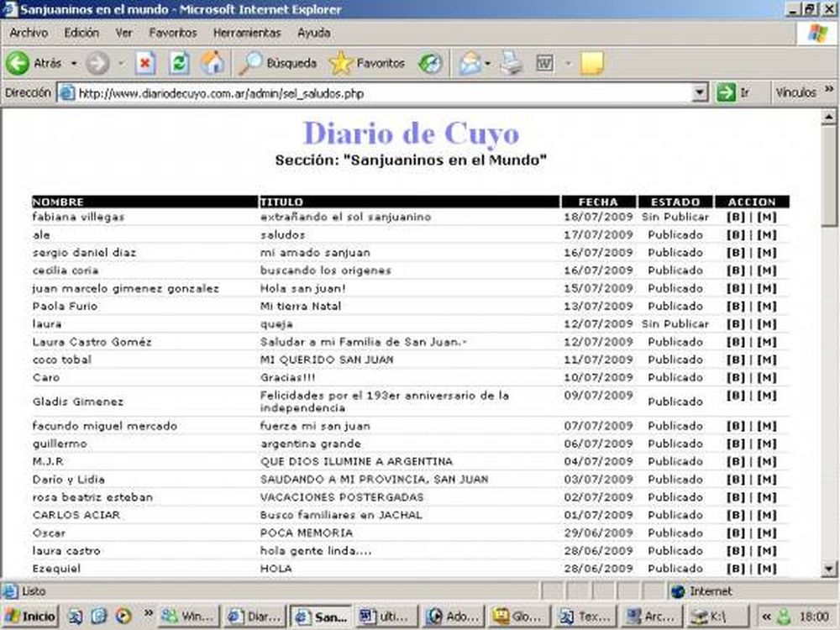840x630 pixels.
Task: Expand Vínculos links chevron
Action: click(x=829, y=90)
